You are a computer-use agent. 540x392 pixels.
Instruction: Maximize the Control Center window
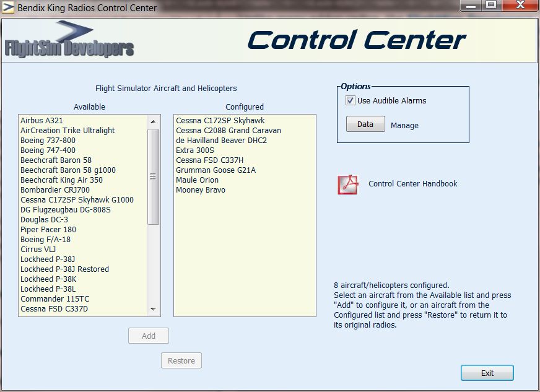[x=492, y=5]
